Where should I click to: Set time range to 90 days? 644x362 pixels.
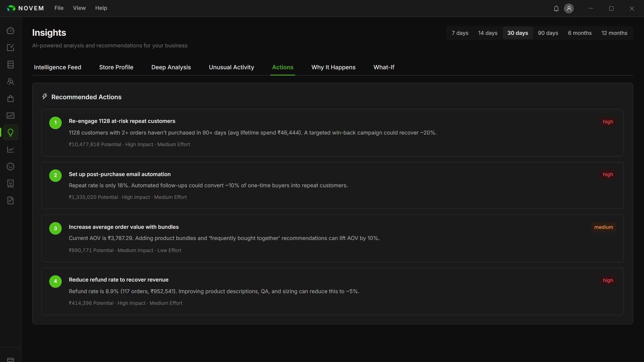(x=548, y=33)
